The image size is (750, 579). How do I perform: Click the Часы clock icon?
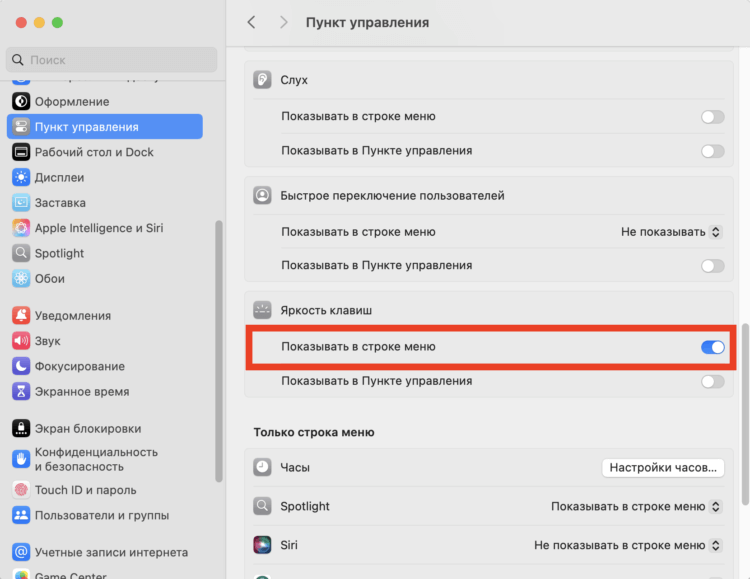point(262,467)
